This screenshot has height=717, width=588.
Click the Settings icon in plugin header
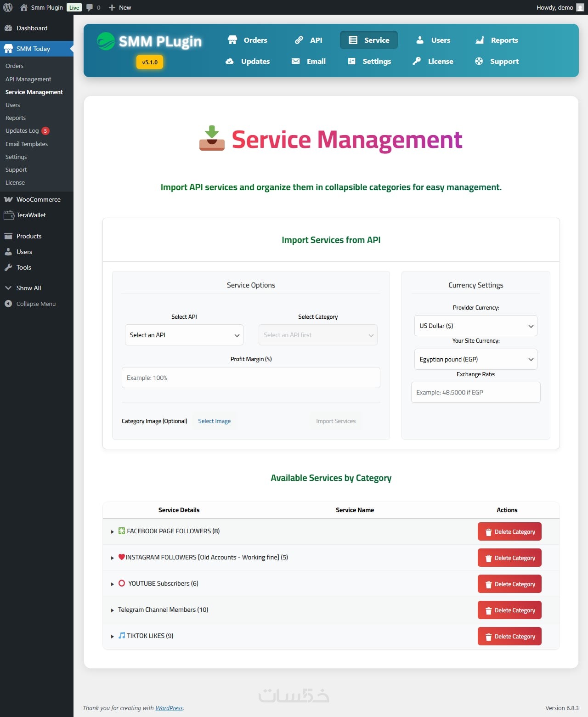[x=351, y=61]
